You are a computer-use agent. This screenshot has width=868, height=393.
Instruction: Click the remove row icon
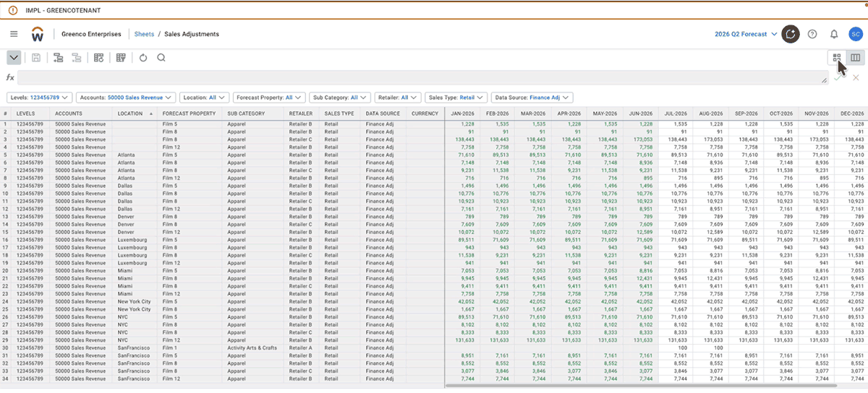[77, 58]
